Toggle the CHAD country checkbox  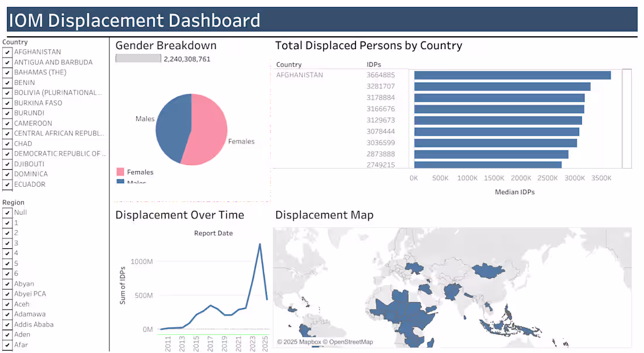pyautogui.click(x=6, y=143)
